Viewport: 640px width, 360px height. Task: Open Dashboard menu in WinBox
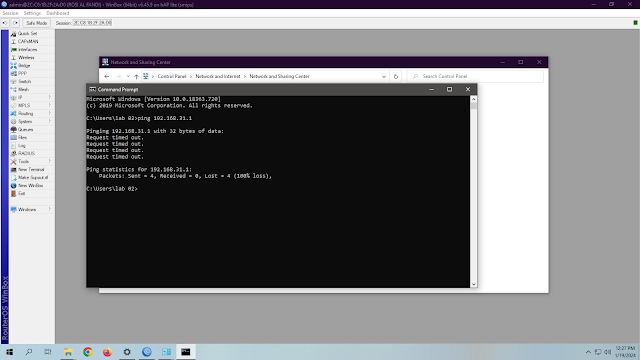pyautogui.click(x=58, y=13)
